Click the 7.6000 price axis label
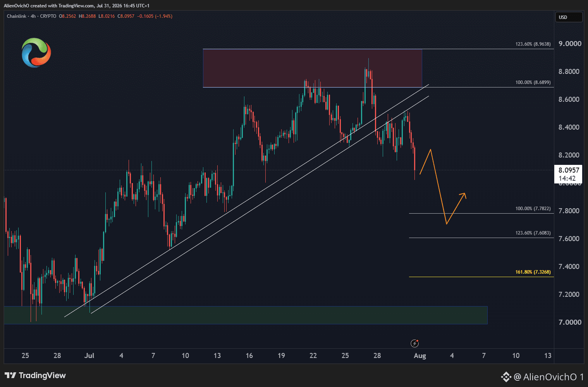This screenshot has height=387, width=588. (570, 239)
